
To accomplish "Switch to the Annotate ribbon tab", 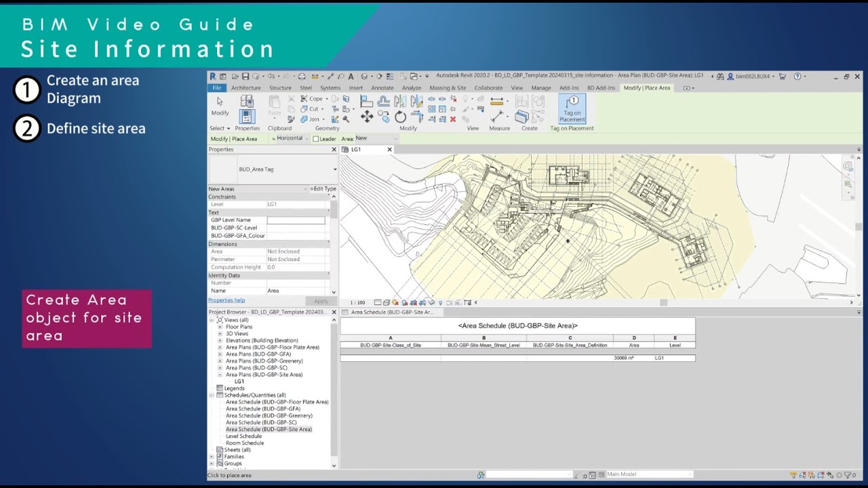I will pyautogui.click(x=382, y=88).
